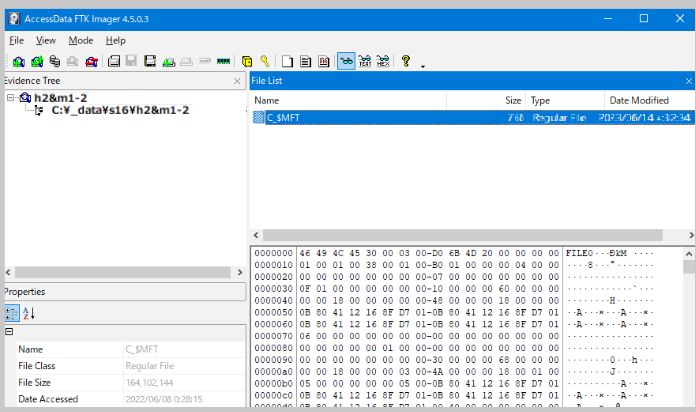The height and width of the screenshot is (412, 696).
Task: Select the Name property row
Action: coord(130,349)
